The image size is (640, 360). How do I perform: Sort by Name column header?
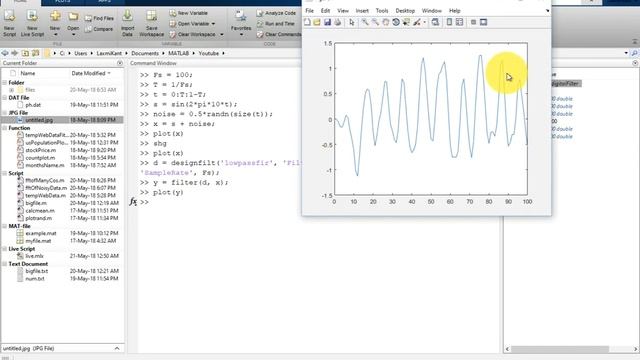click(28, 73)
